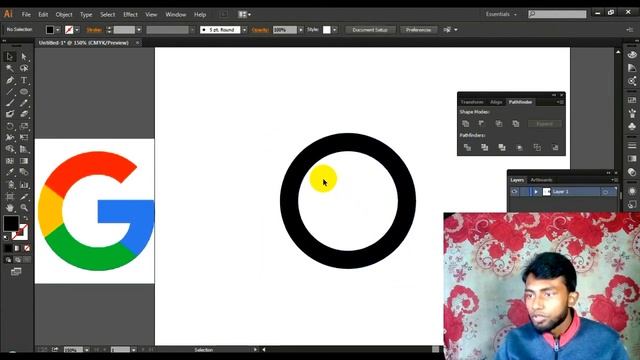Image resolution: width=640 pixels, height=360 pixels.
Task: Click the Crop pathfinder icon
Action: [520, 147]
